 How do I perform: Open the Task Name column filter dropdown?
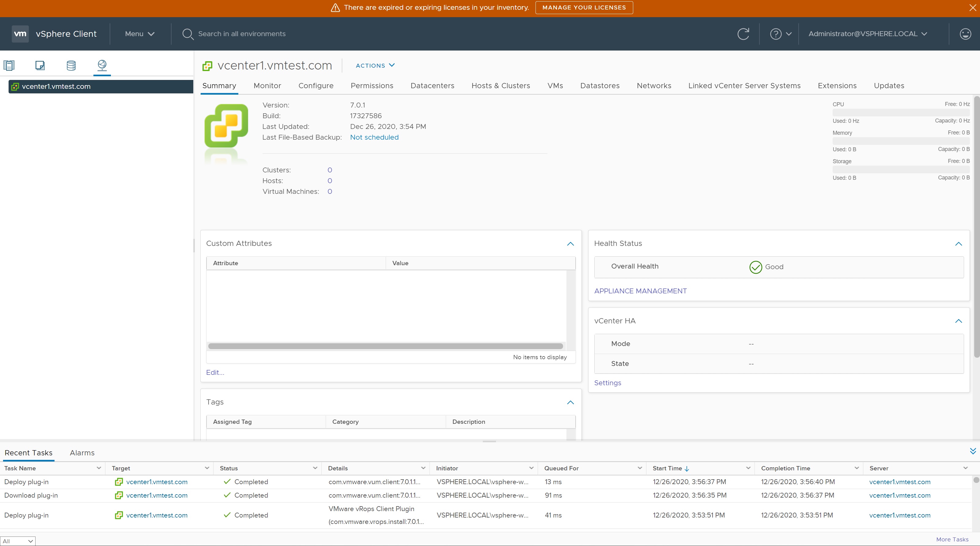99,468
